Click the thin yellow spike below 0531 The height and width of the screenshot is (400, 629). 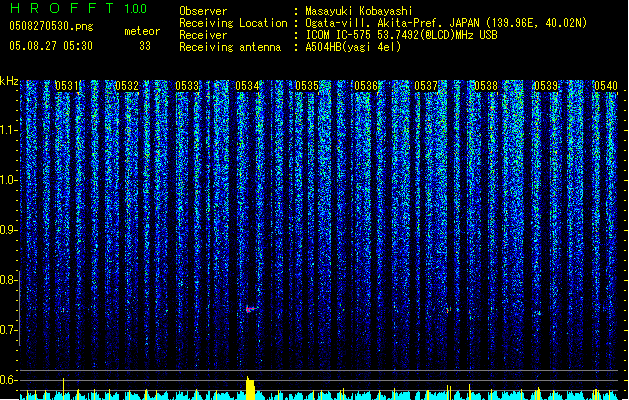(x=63, y=388)
